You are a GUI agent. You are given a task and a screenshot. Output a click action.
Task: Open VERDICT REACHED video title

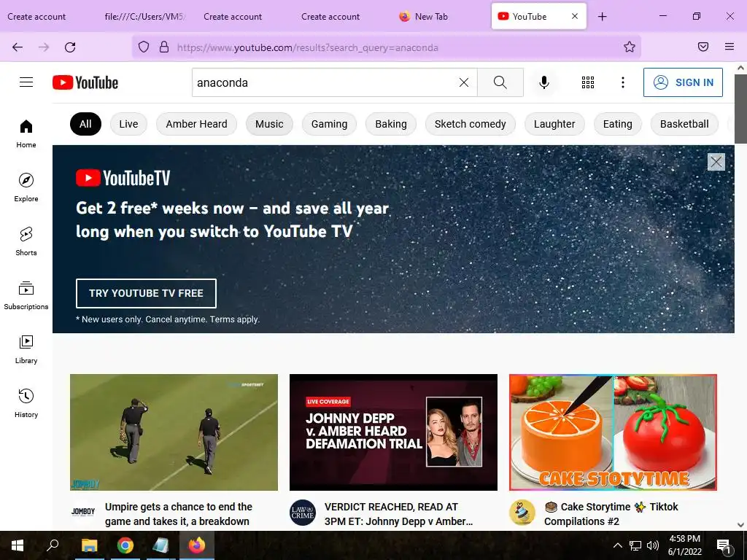(399, 514)
